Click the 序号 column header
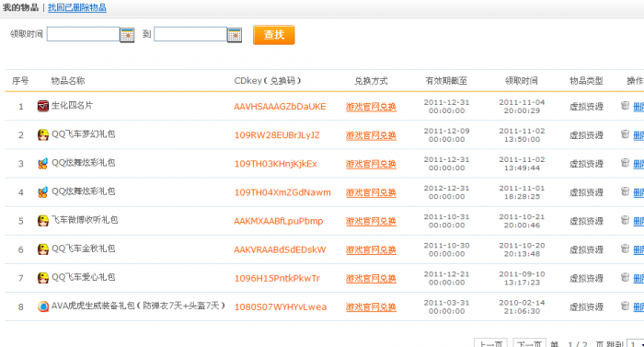Image resolution: width=644 pixels, height=347 pixels. click(x=20, y=81)
